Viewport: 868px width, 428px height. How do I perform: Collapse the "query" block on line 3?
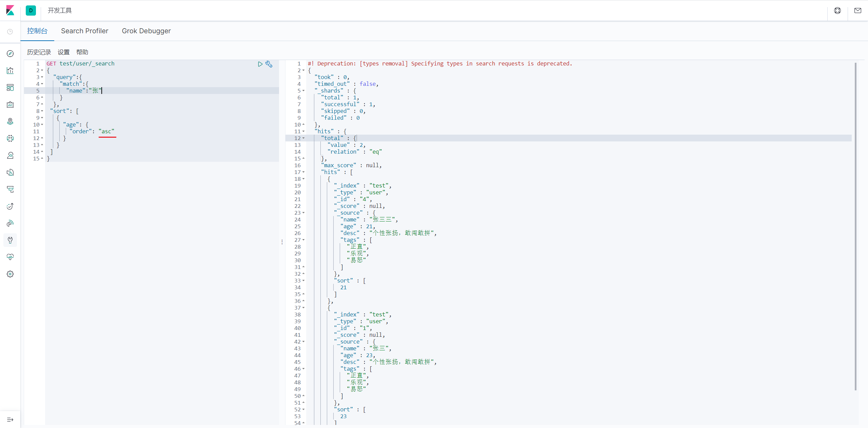point(42,77)
